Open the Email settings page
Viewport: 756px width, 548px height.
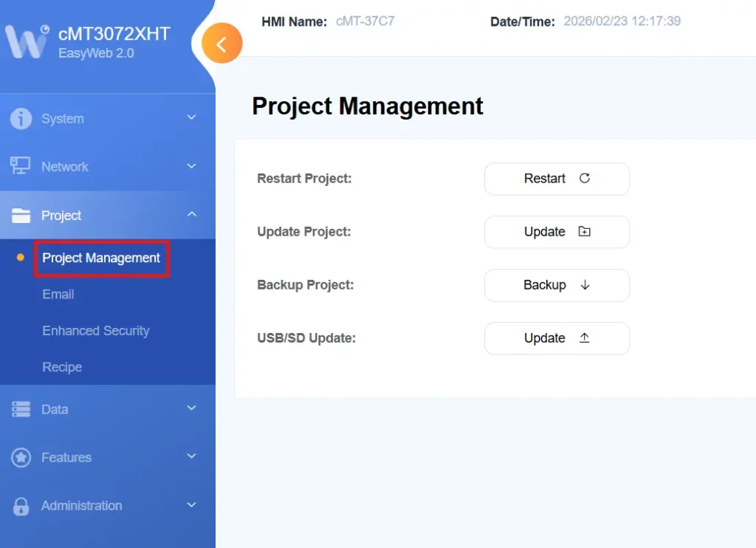[58, 294]
